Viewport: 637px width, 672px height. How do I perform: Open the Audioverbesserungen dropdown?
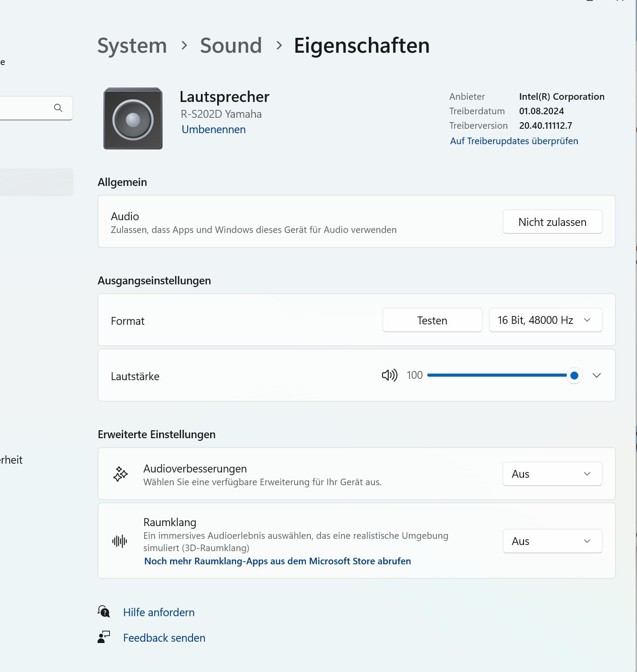(552, 474)
